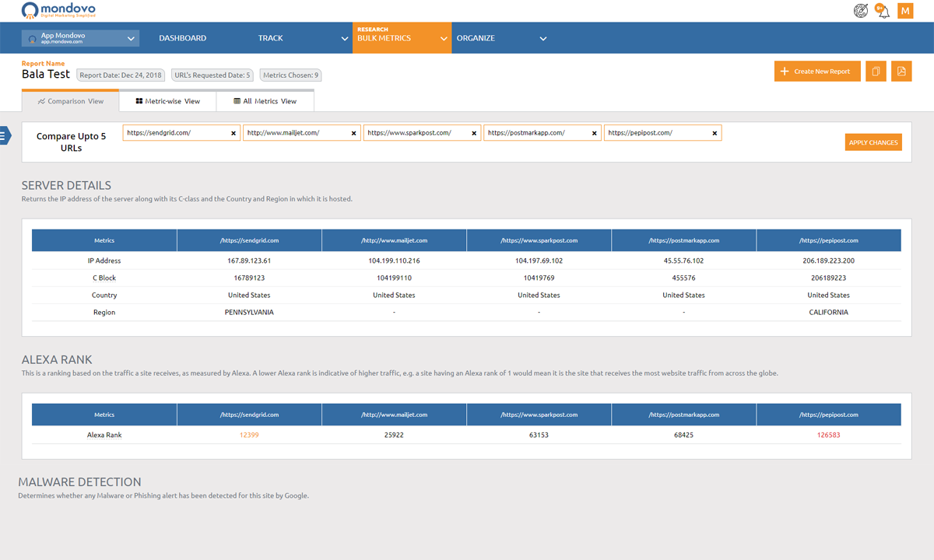934x560 pixels.
Task: Select Alexa rank value 126583
Action: tap(828, 435)
